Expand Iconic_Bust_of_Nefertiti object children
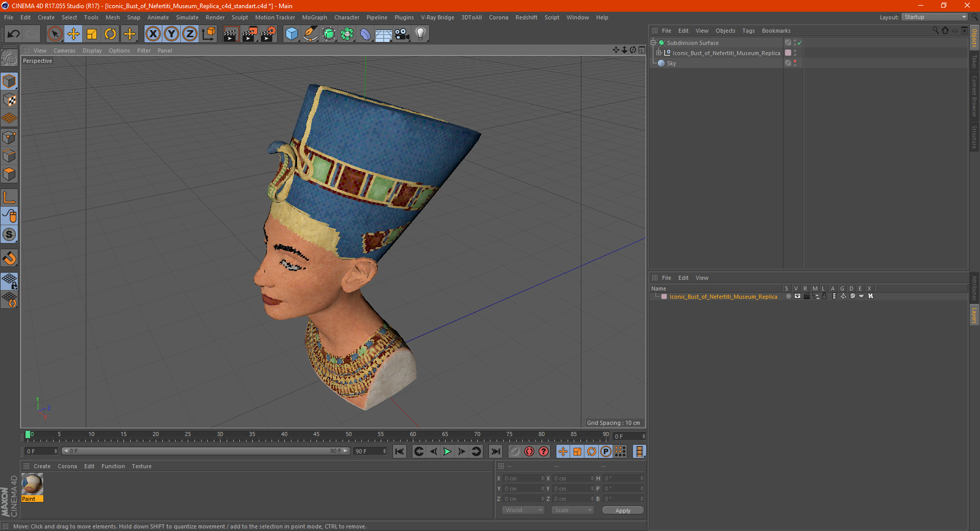This screenshot has height=531, width=980. [x=659, y=53]
